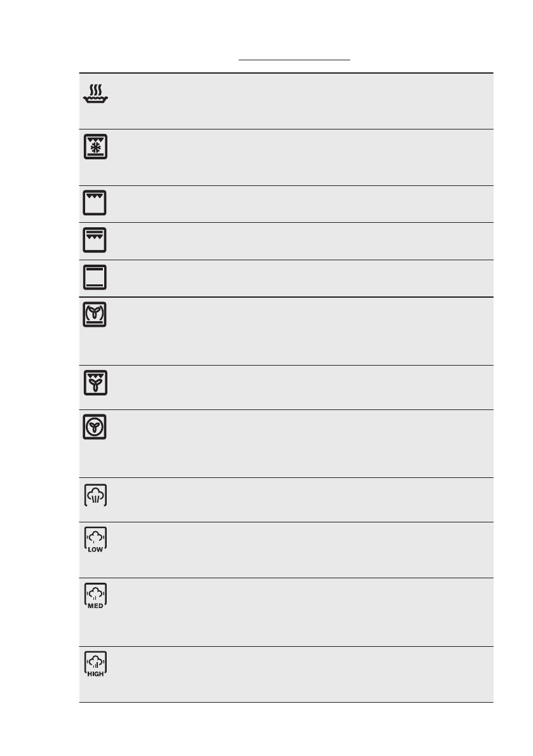
Task: Select the snowflake defrost oven icon
Action: [x=95, y=147]
